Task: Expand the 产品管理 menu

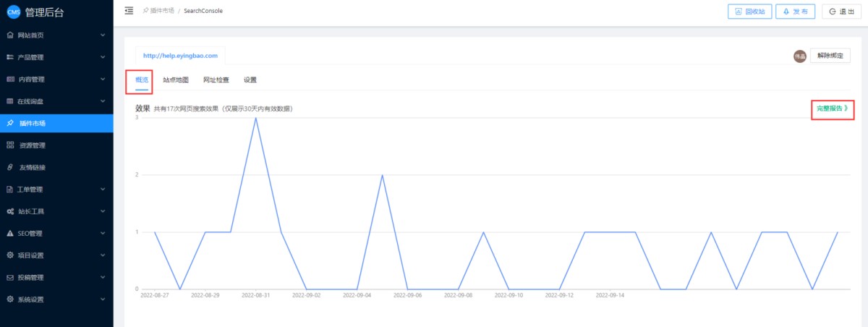Action: (103, 57)
